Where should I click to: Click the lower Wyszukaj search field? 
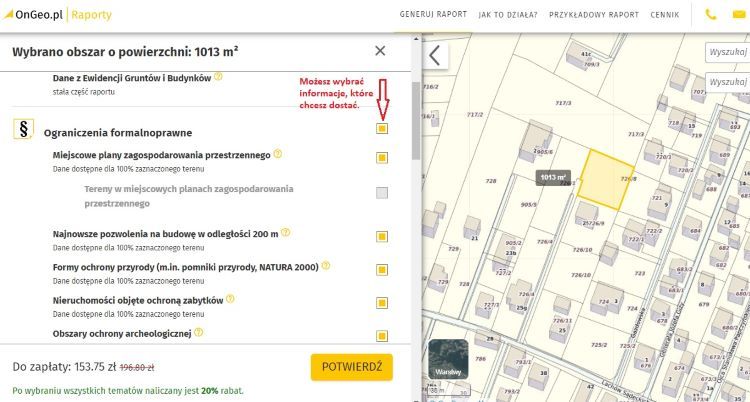[x=728, y=82]
